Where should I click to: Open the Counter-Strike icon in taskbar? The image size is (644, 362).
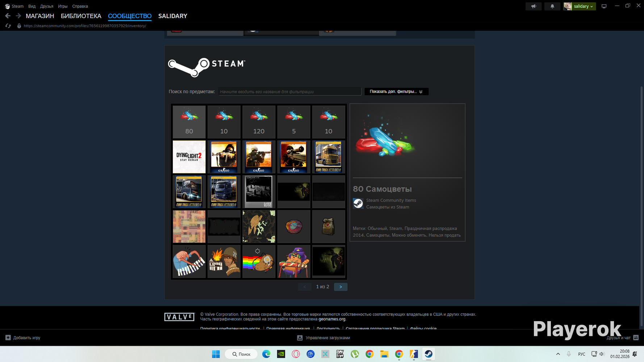tap(414, 354)
